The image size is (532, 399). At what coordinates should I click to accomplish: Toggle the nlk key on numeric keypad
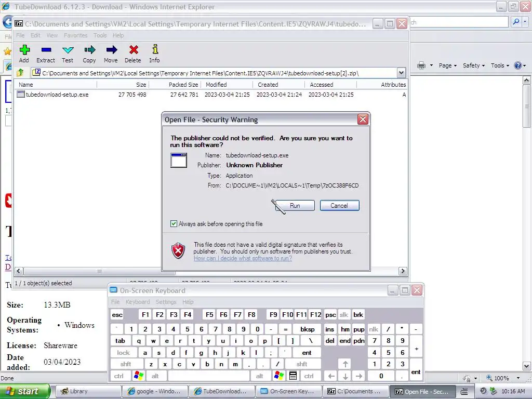pos(374,329)
